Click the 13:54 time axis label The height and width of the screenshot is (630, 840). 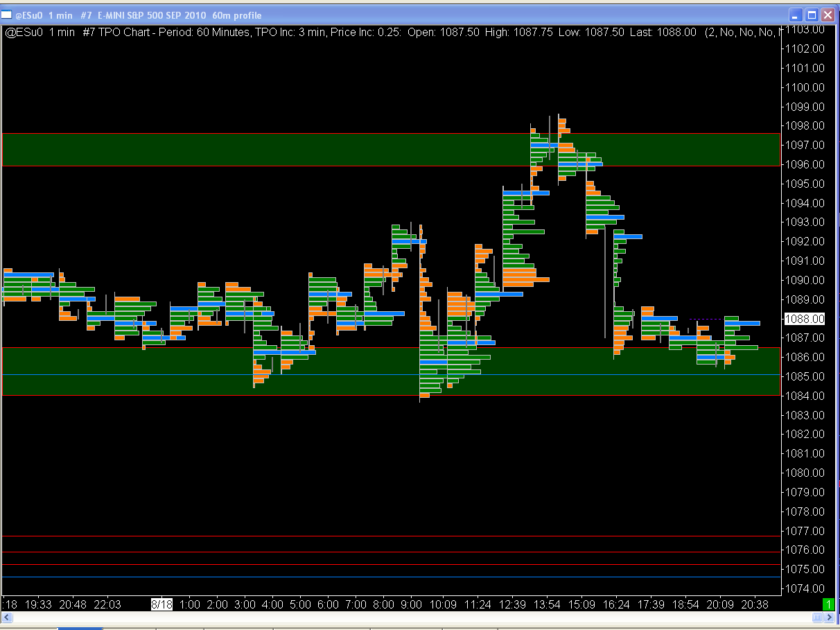click(547, 604)
